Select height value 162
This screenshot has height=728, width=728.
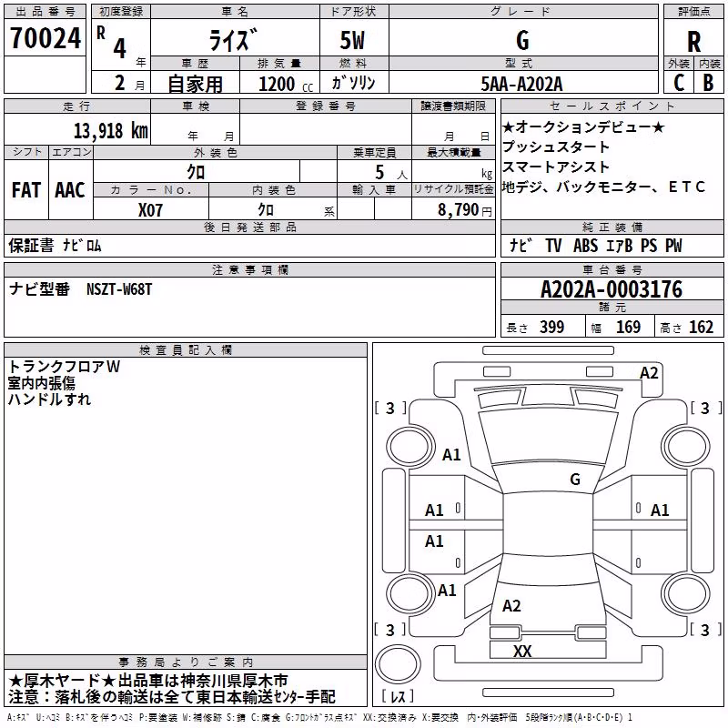click(701, 327)
